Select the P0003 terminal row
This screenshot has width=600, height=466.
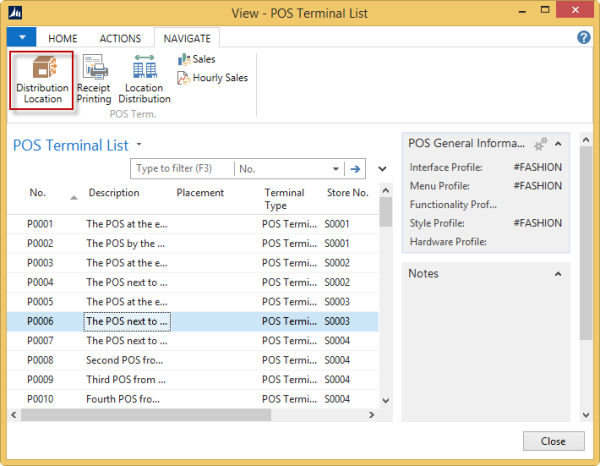click(x=193, y=263)
